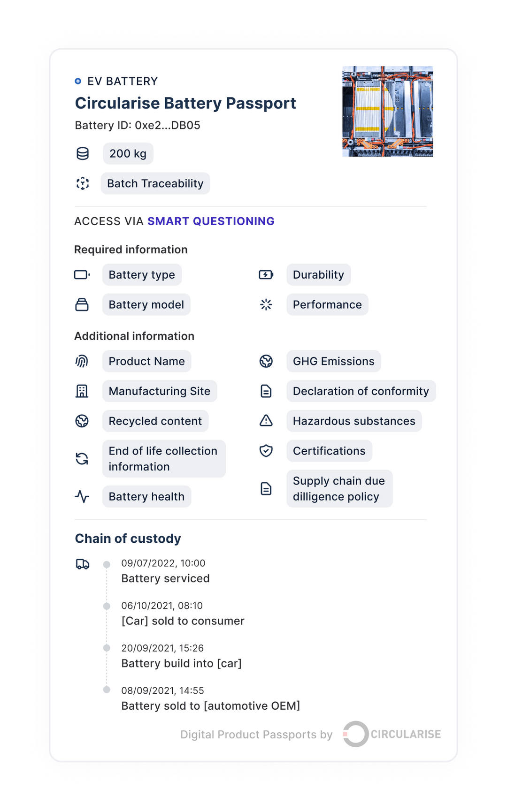507x812 pixels.
Task: Click the Batch Traceability scan icon
Action: point(83,183)
